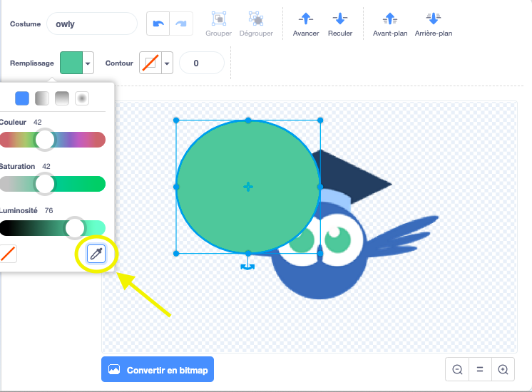Screen dimensions: 532x392
Task: Pick a color with the eyedropper tool
Action: (96, 254)
